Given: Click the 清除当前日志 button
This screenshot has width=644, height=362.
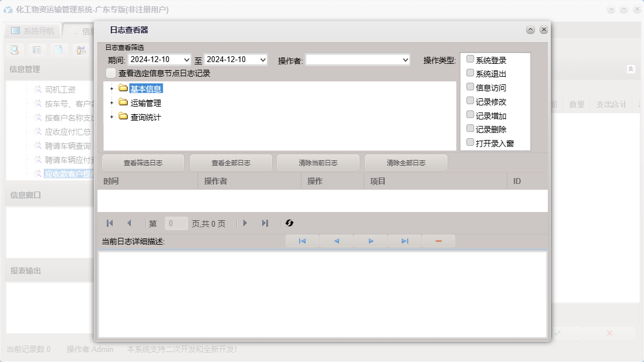Looking at the screenshot, I should [x=318, y=163].
